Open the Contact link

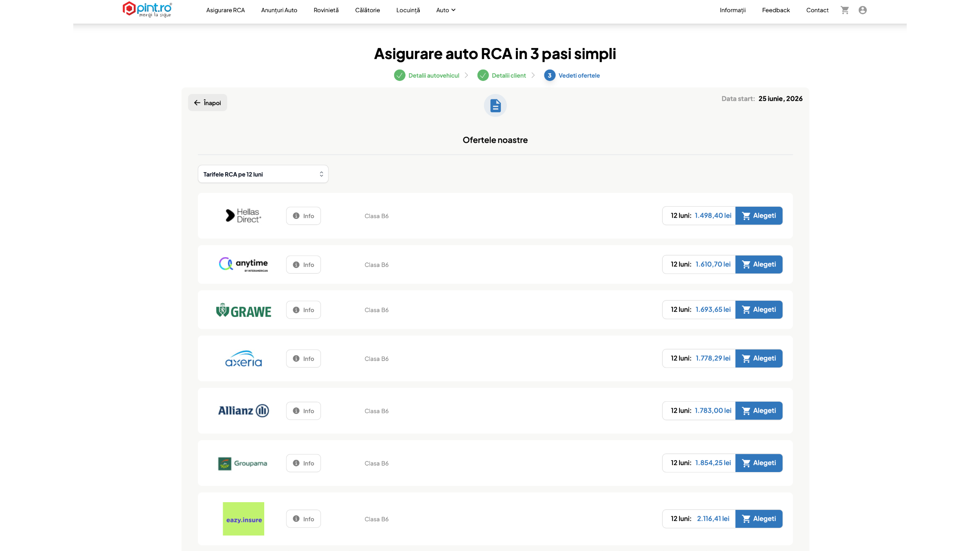pyautogui.click(x=817, y=10)
